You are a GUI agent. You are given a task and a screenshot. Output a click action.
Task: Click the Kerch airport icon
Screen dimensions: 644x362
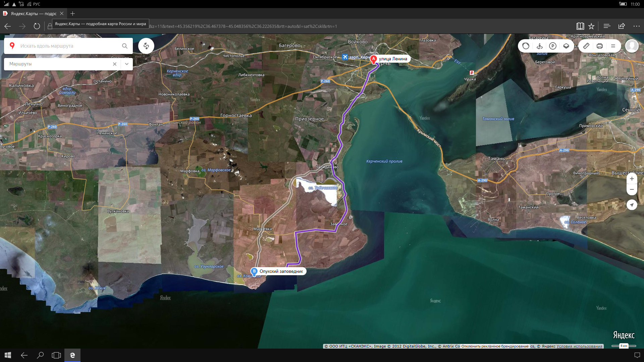coord(345,57)
